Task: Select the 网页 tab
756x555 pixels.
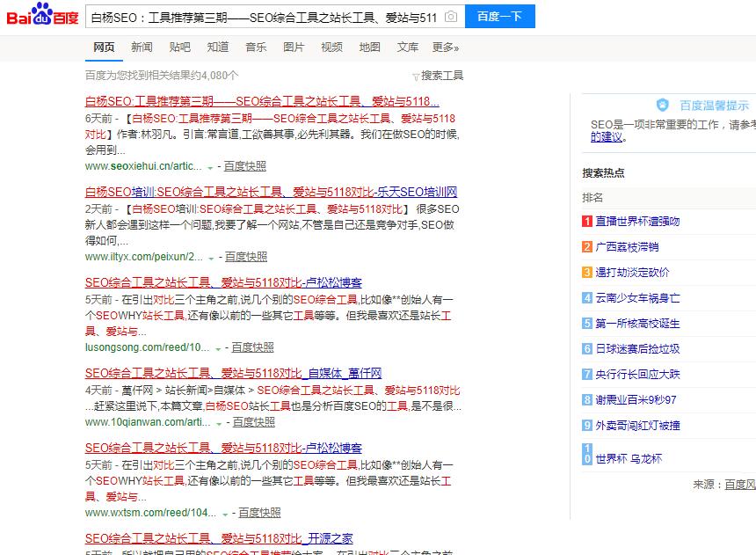Action: (x=104, y=47)
